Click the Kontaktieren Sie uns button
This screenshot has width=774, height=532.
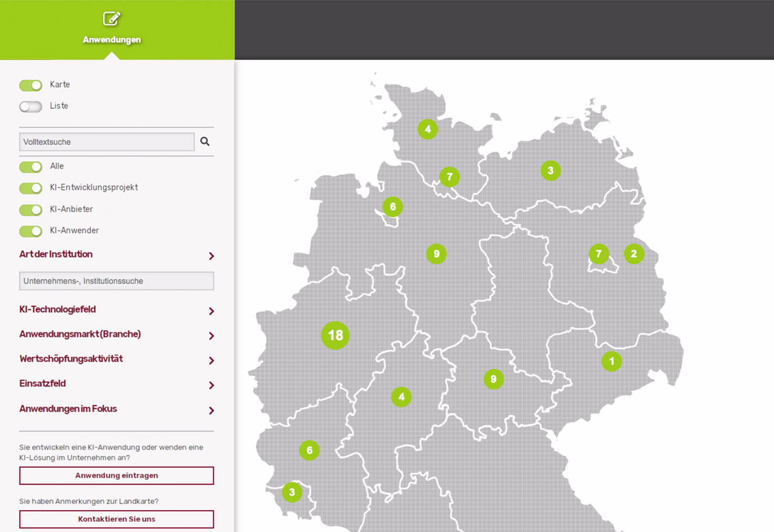pos(116,519)
